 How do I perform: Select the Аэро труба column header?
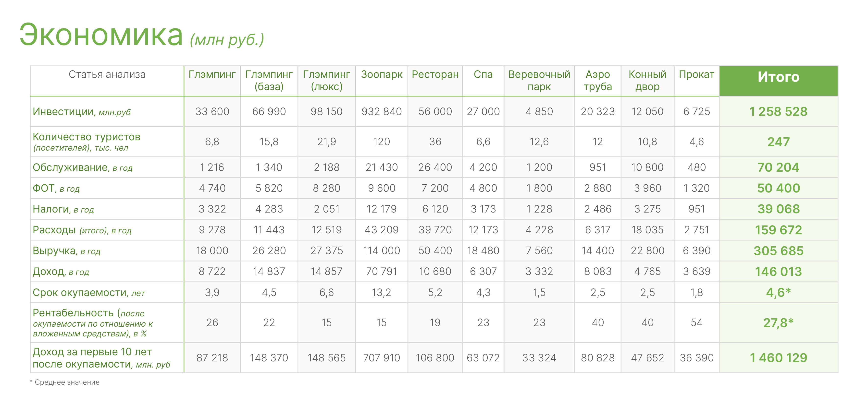point(597,81)
